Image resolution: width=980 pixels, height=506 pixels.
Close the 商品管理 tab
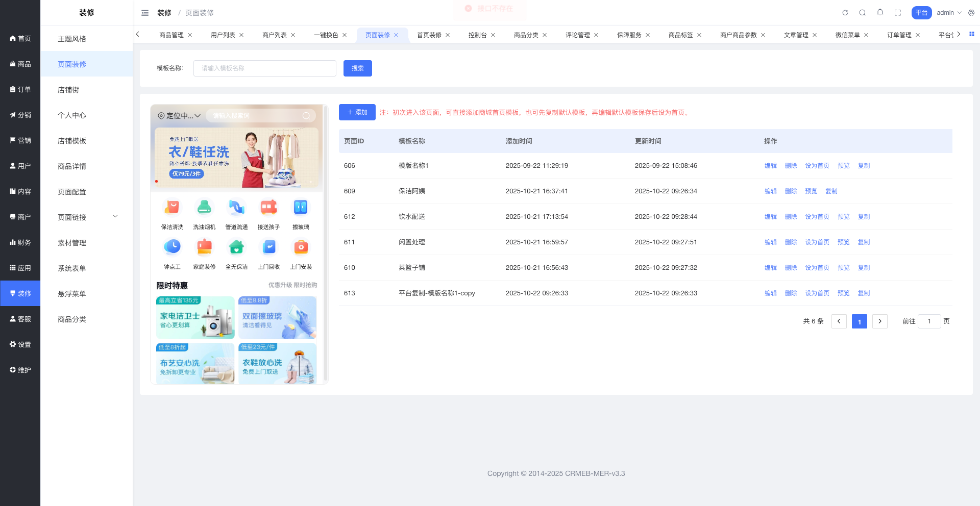pyautogui.click(x=190, y=35)
